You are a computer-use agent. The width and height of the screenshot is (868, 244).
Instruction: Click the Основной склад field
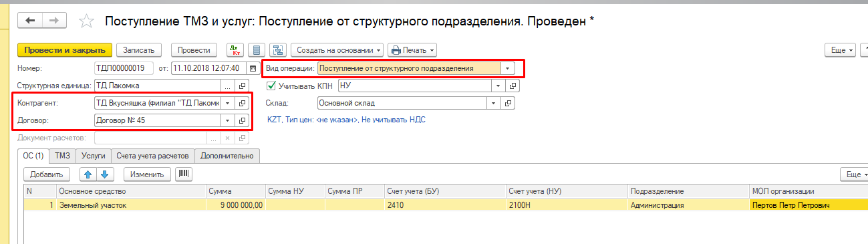402,103
